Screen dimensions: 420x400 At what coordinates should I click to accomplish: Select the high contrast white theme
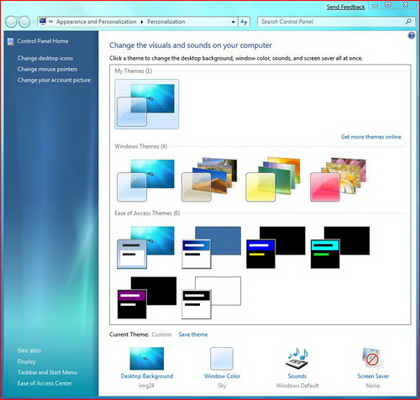pyautogui.click(x=211, y=297)
